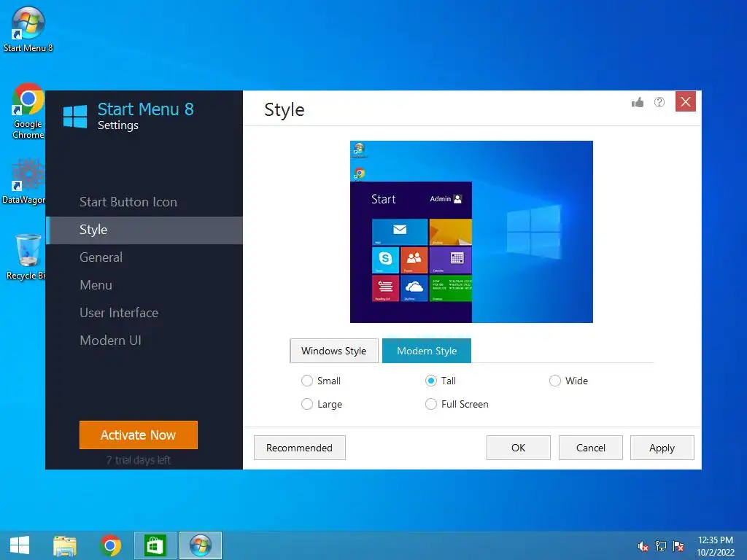The width and height of the screenshot is (747, 560).
Task: Launch Chrome from the taskbar
Action: pyautogui.click(x=110, y=545)
